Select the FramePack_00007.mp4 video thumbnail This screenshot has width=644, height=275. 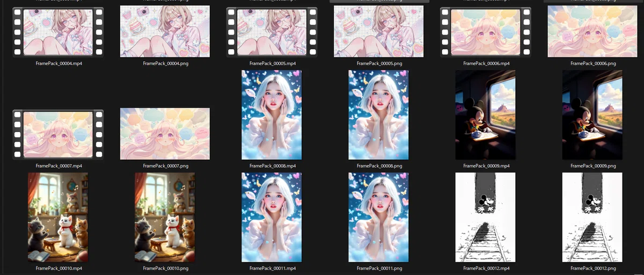tap(58, 134)
